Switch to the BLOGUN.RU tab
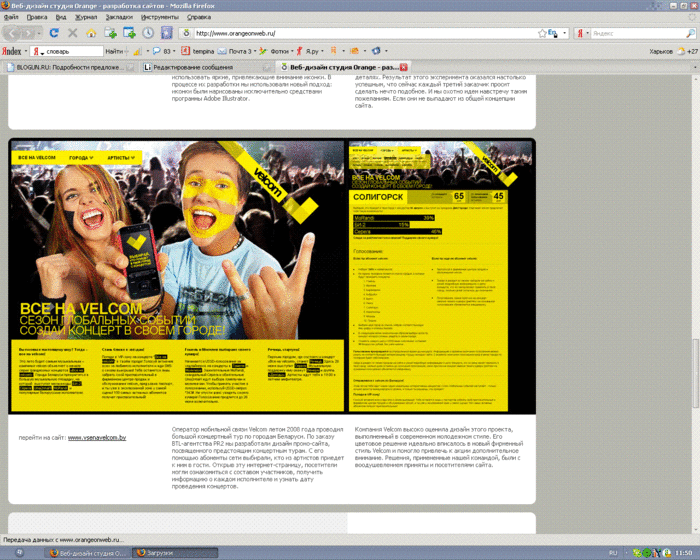This screenshot has width=700, height=560. [x=70, y=67]
